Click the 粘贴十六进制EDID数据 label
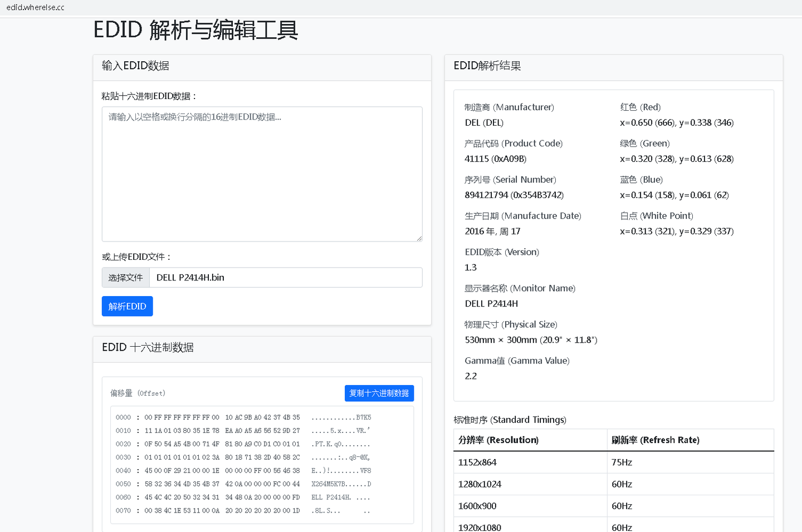Screen dimensions: 802x532 149,96
